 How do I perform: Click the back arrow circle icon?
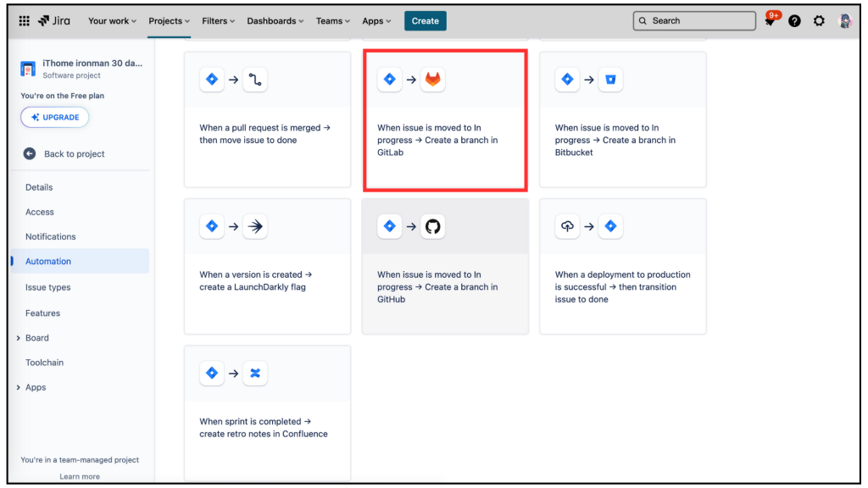point(30,154)
